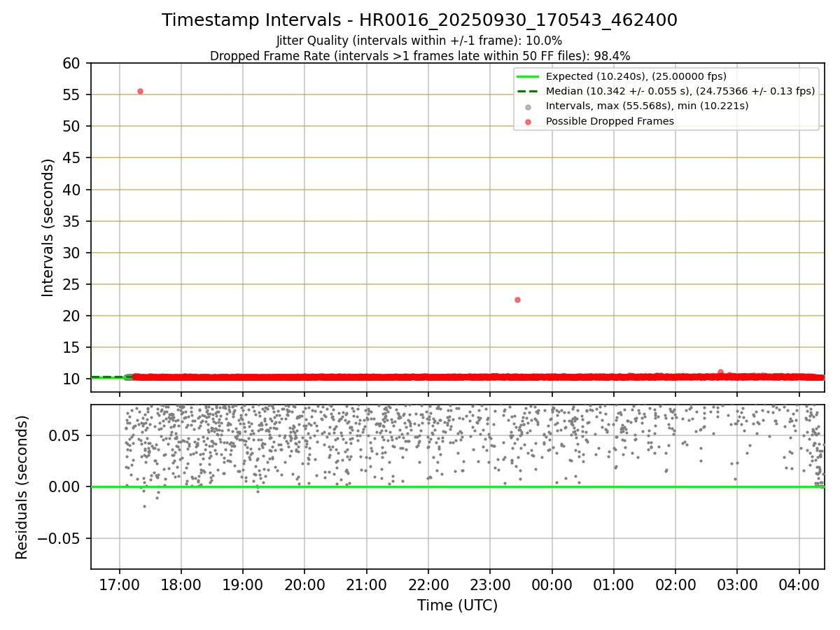Click the 03:00 x-axis tick label
The height and width of the screenshot is (630, 840).
click(737, 584)
